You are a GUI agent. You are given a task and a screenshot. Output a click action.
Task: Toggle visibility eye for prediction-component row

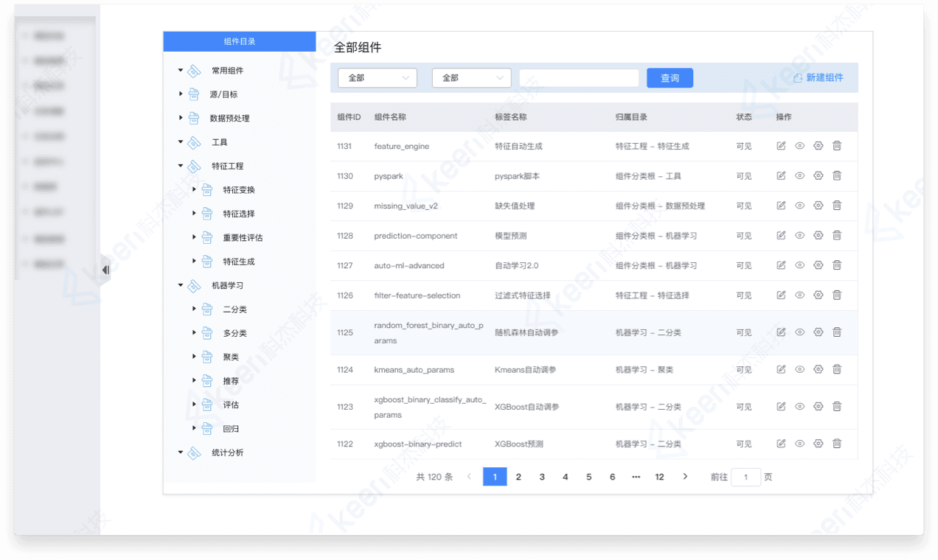point(799,236)
